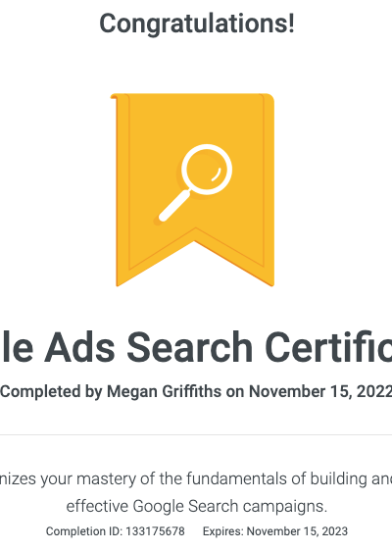
Task: Click the text effective Google Search campaigns
Action: [197, 506]
